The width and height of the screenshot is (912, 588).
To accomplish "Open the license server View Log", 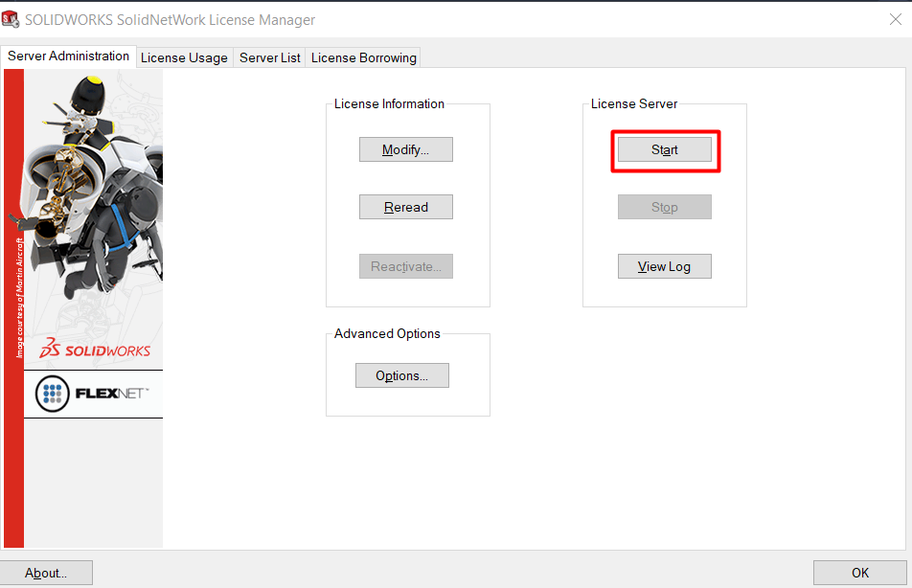I will tap(664, 266).
